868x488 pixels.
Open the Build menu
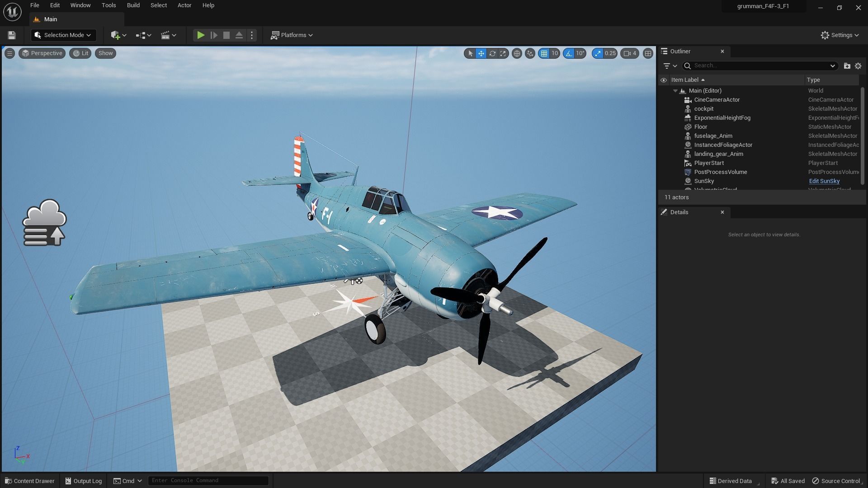[133, 5]
